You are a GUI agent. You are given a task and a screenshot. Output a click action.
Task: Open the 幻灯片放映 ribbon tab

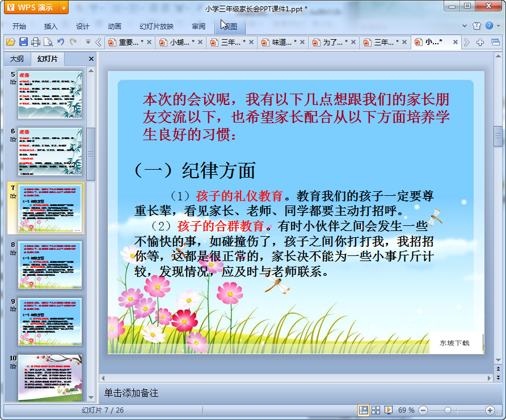[157, 27]
